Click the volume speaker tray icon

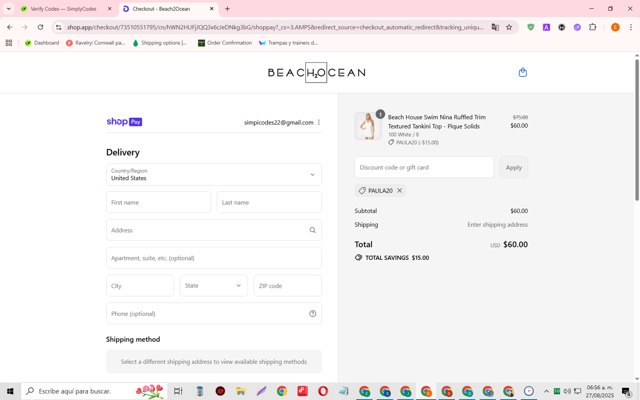point(567,391)
